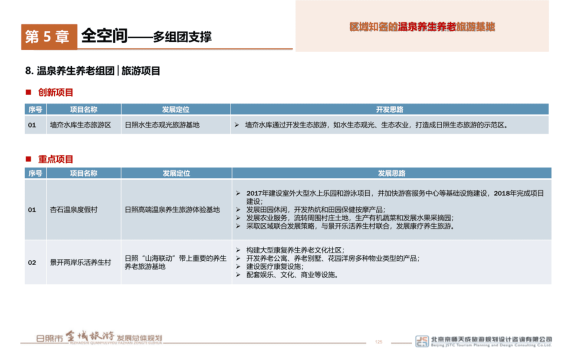Click the row number '02' in 重点项目 table
Viewport: 570px width, 360px height.
coord(32,263)
